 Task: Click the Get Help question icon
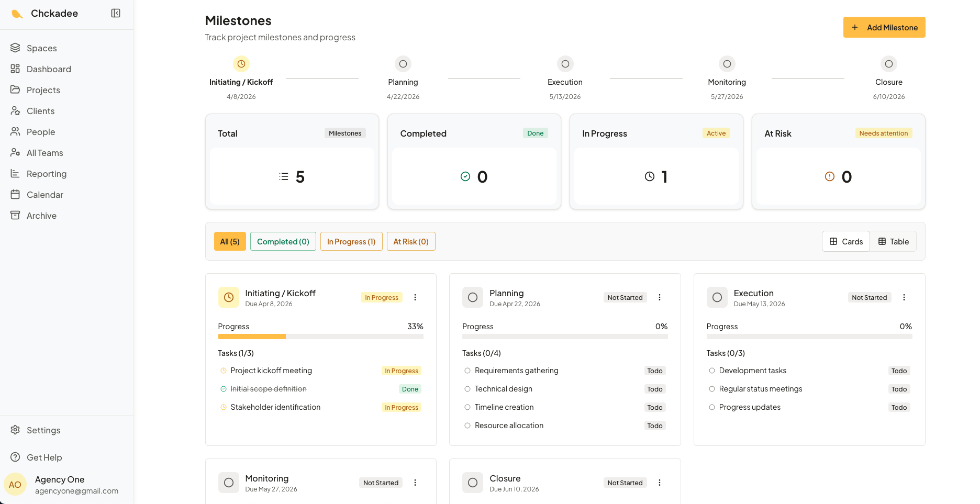pos(15,457)
